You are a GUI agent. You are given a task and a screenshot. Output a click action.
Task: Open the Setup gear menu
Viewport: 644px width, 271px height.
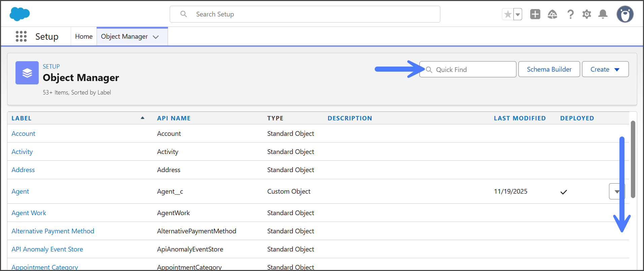click(x=586, y=14)
